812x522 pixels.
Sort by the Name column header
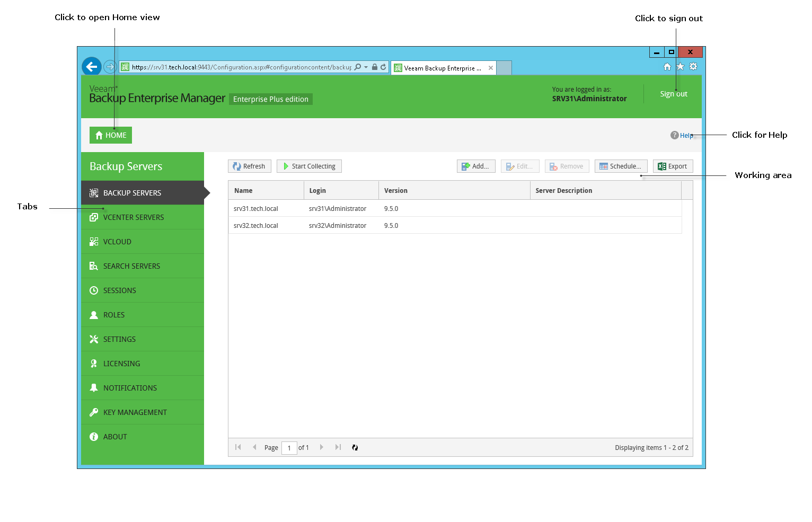coord(266,190)
